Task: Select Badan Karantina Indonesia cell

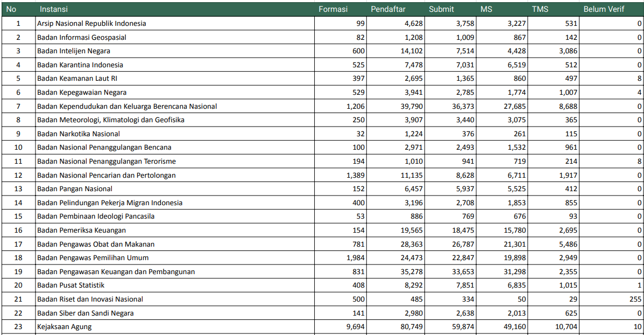Action: pos(175,65)
